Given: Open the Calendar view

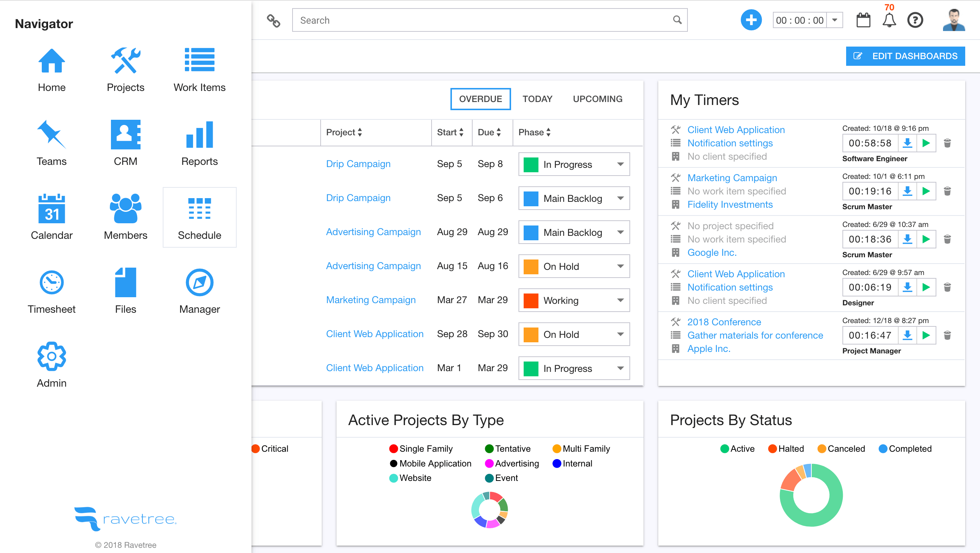Looking at the screenshot, I should click(x=52, y=218).
